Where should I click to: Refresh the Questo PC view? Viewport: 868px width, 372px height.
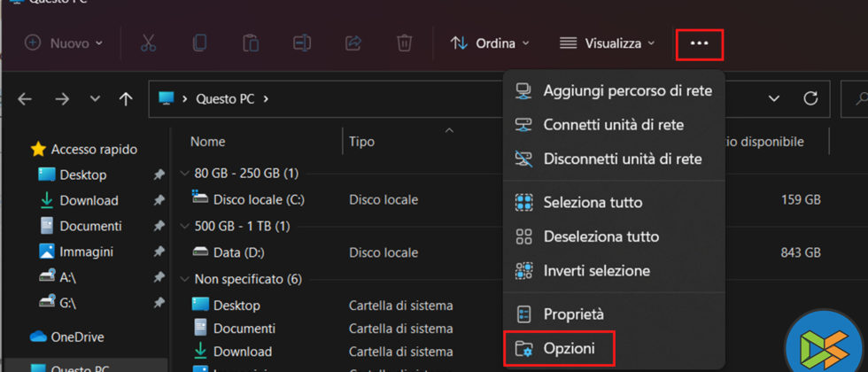tap(810, 98)
